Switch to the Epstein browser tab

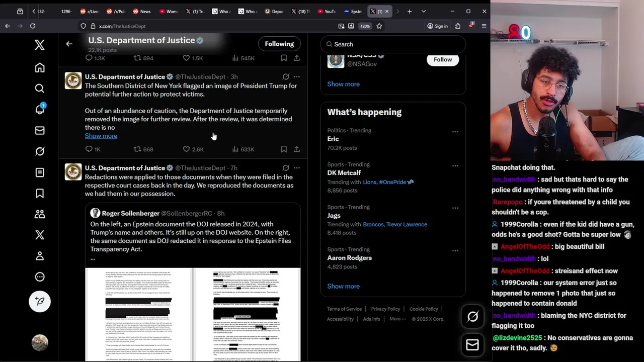[x=353, y=11]
